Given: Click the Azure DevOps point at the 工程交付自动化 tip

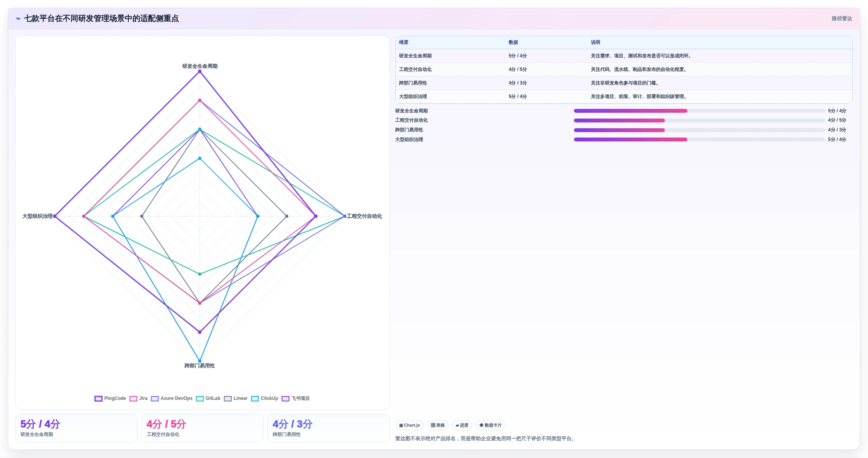Looking at the screenshot, I should click(x=345, y=216).
